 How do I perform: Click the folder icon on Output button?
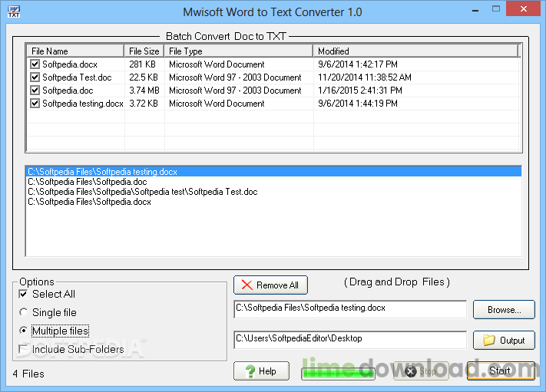coord(488,340)
